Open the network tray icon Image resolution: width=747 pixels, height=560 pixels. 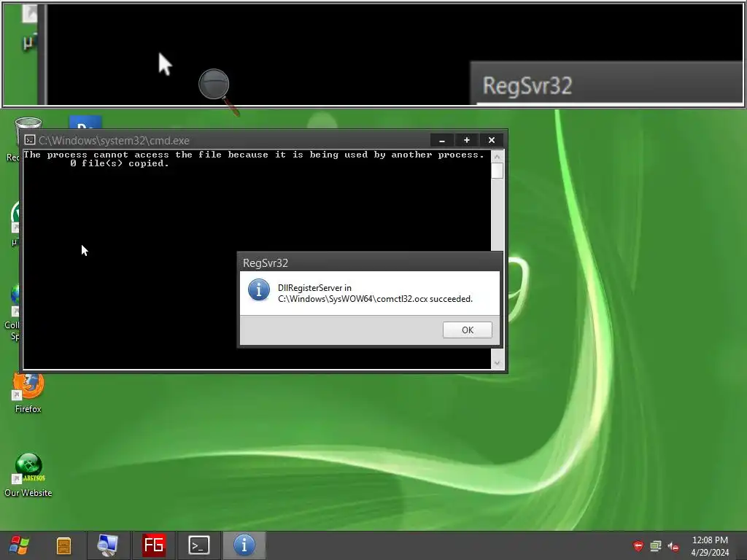click(x=656, y=545)
